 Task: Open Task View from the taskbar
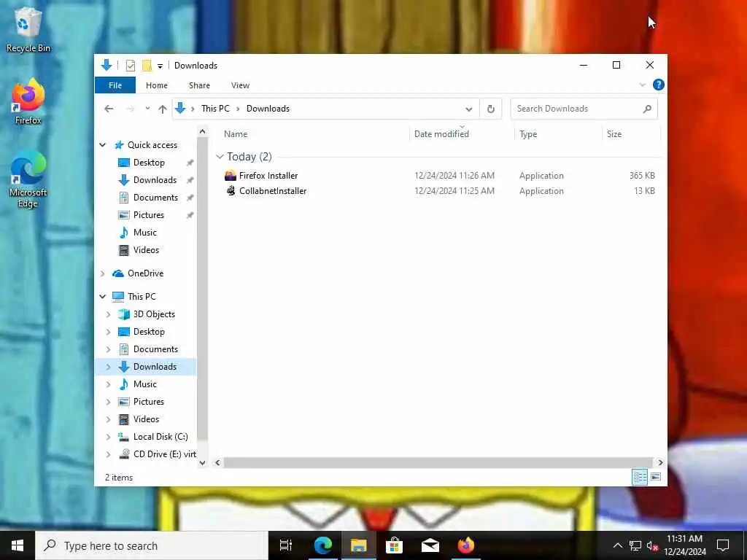(286, 545)
